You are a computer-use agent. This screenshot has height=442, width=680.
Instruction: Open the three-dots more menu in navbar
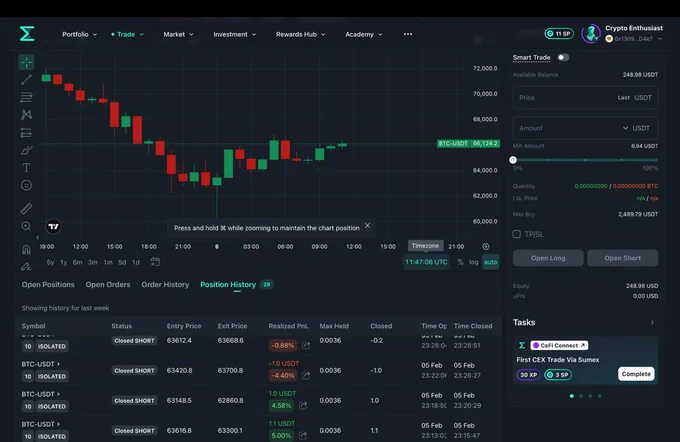pos(408,34)
